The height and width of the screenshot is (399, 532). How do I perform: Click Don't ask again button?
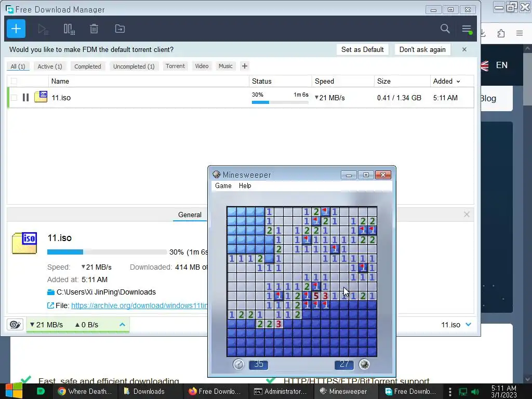[422, 49]
